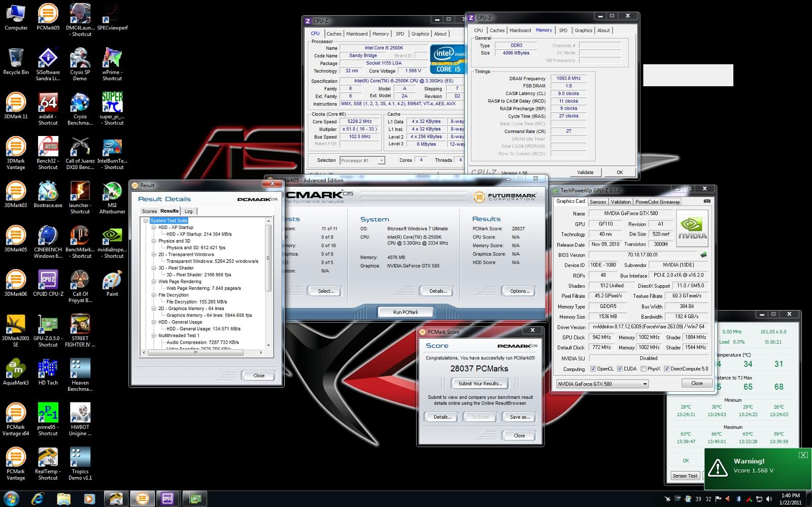Image resolution: width=812 pixels, height=507 pixels.
Task: Toggle the CUDA checkbox in GPU-Z
Action: tap(620, 369)
